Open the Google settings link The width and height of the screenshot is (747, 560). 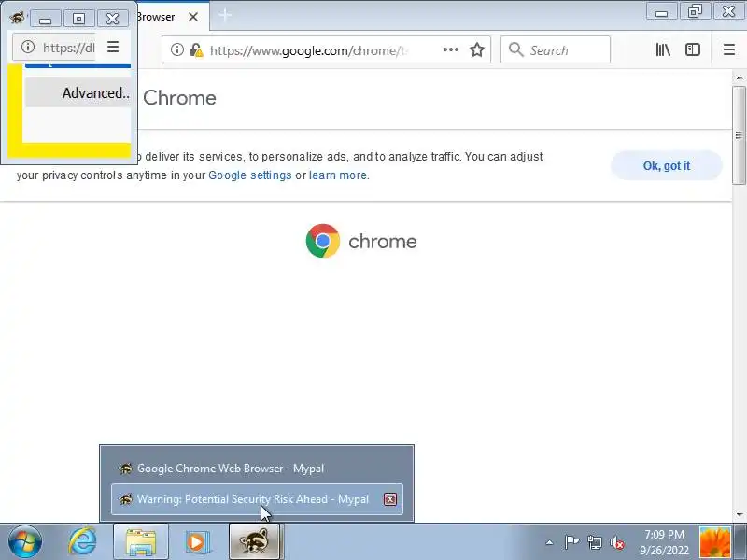[250, 175]
